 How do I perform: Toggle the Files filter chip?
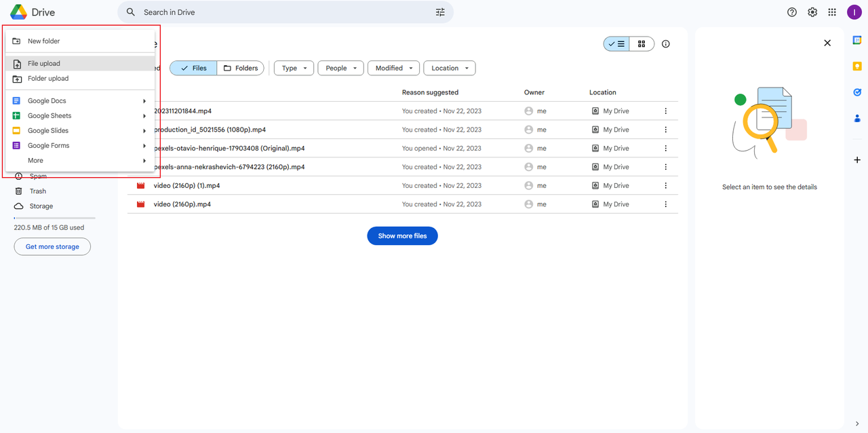(193, 68)
